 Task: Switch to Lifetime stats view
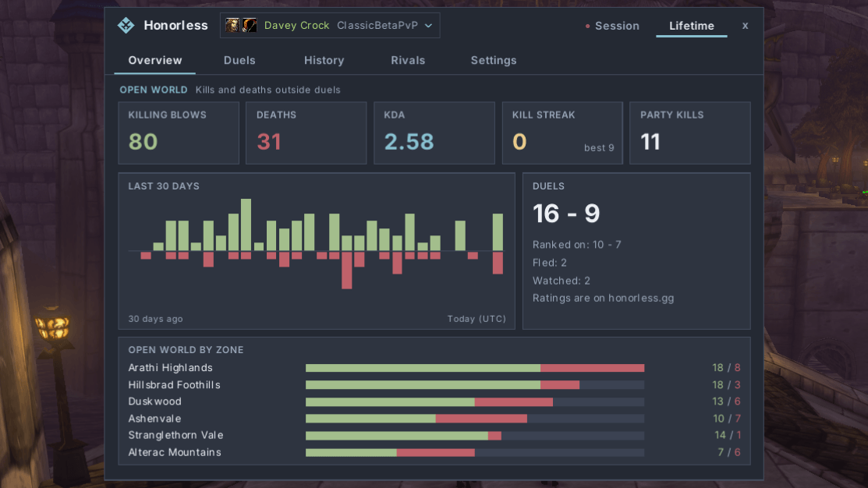click(x=692, y=26)
